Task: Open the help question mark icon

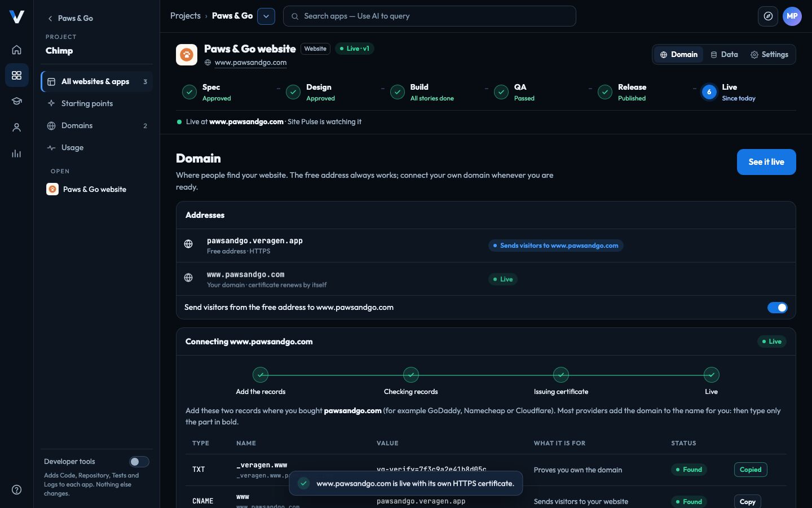Action: [16, 489]
